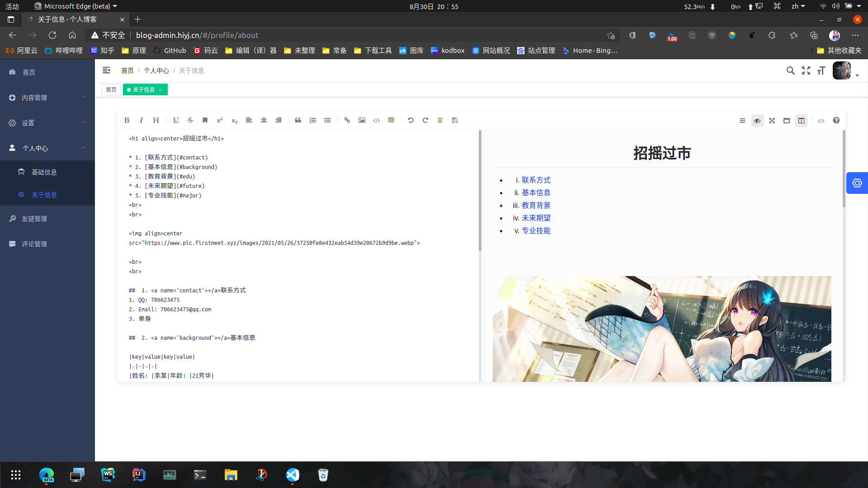Open 首页 in sidebar
The height and width of the screenshot is (488, 868).
point(47,72)
